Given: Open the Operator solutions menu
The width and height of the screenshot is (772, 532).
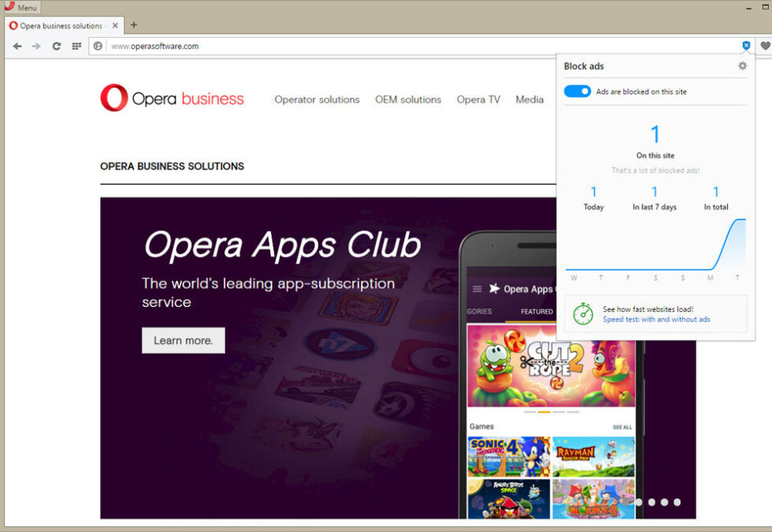Looking at the screenshot, I should pos(317,100).
